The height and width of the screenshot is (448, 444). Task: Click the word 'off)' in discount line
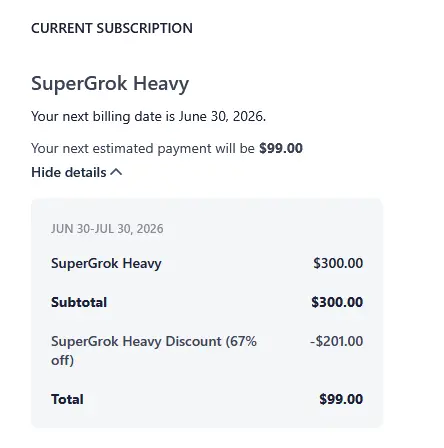coord(62,360)
